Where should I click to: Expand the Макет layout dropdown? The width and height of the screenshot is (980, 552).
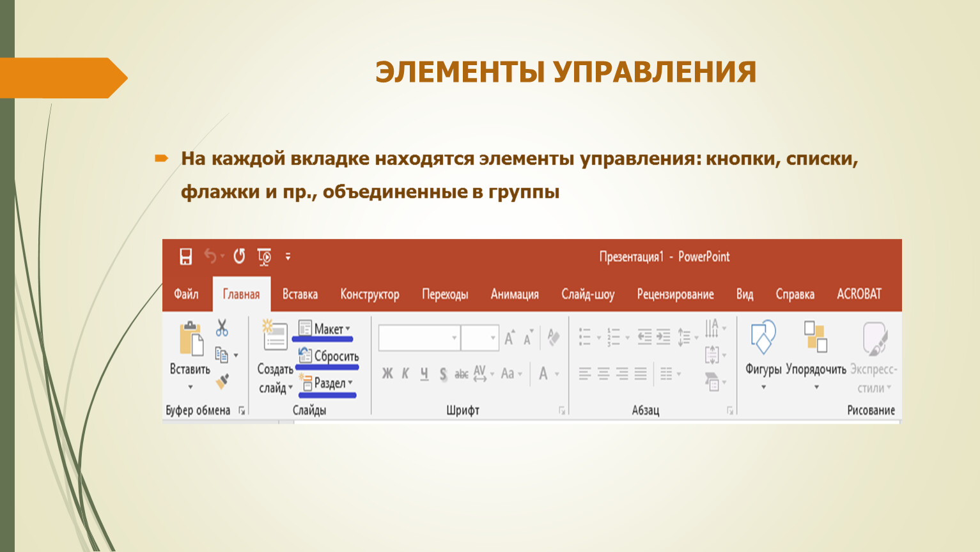click(324, 329)
